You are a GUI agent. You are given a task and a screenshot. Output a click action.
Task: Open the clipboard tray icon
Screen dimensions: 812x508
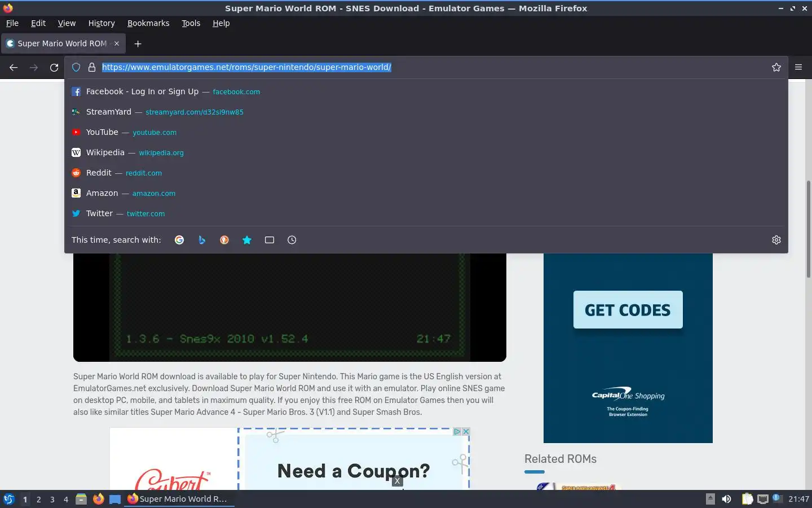point(747,499)
